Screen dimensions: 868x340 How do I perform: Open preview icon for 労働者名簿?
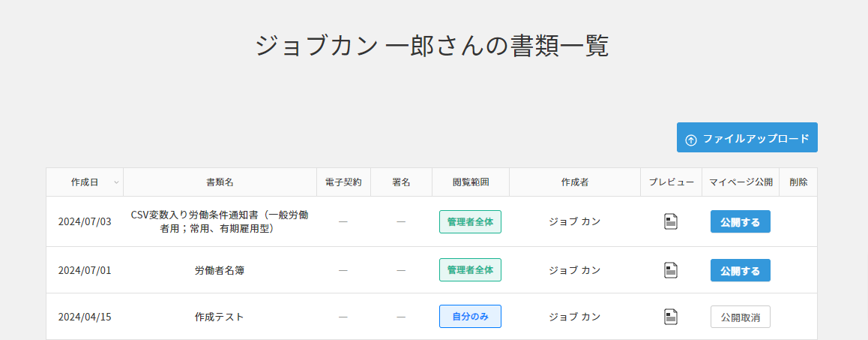click(671, 270)
